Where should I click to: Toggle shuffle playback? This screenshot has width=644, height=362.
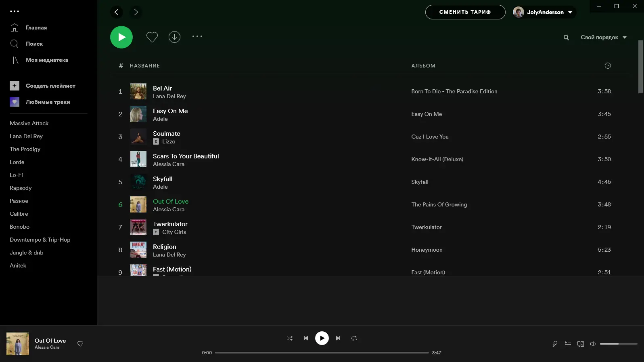pyautogui.click(x=290, y=338)
